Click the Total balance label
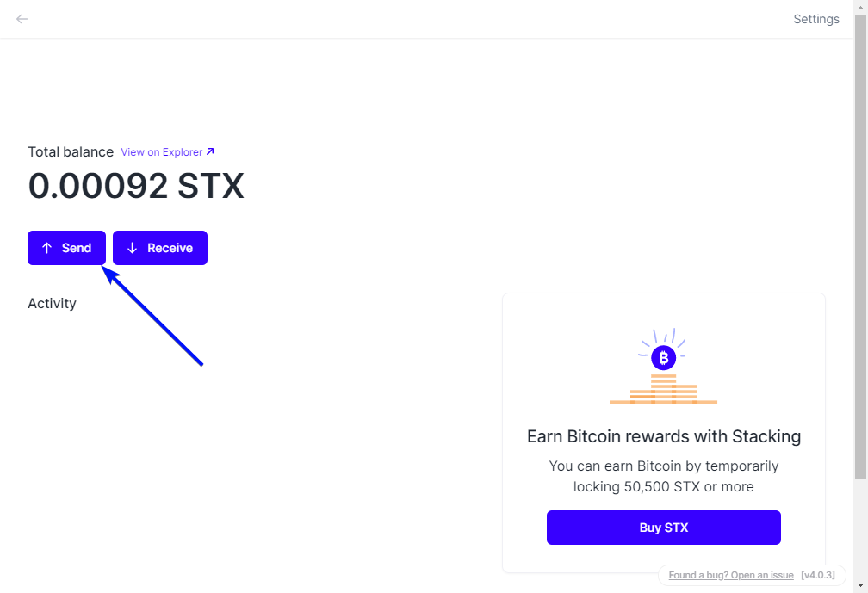The width and height of the screenshot is (868, 593). (x=71, y=152)
